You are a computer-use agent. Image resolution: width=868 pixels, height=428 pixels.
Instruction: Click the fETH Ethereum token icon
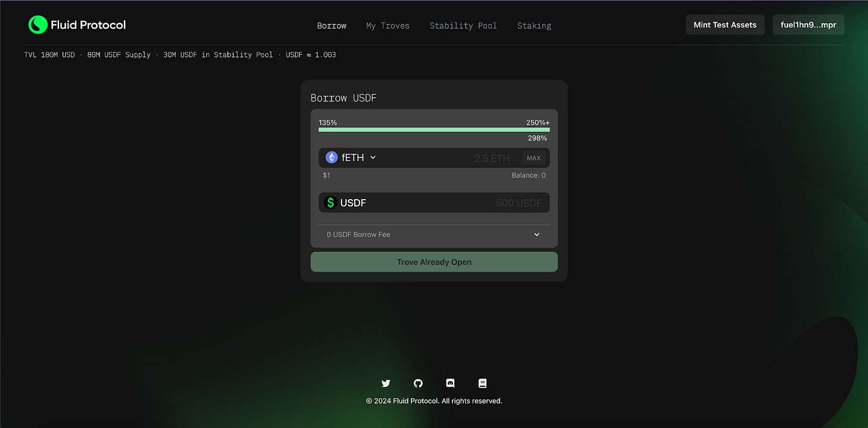pos(331,157)
